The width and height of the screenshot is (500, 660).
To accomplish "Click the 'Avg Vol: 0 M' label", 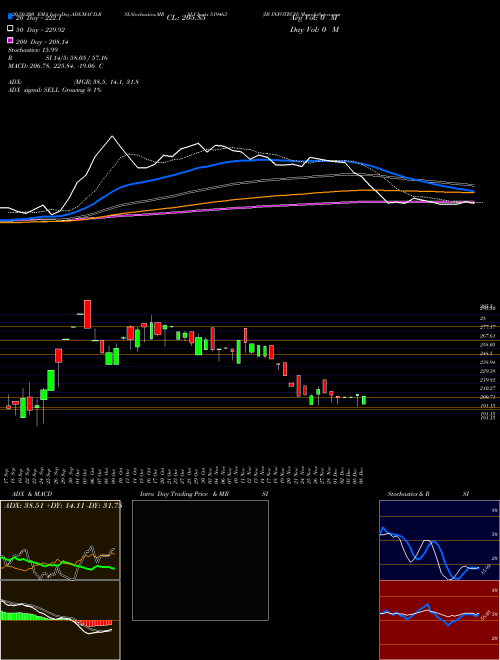I will (x=315, y=18).
